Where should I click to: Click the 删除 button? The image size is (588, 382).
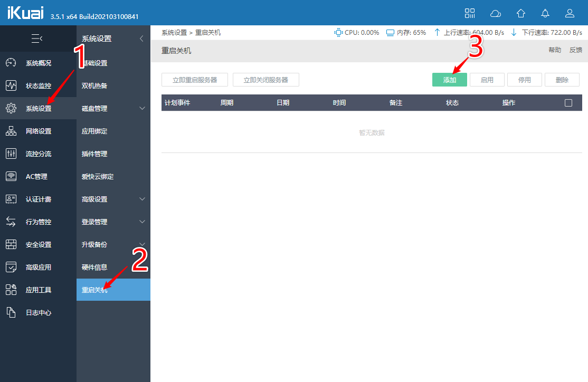pyautogui.click(x=562, y=80)
